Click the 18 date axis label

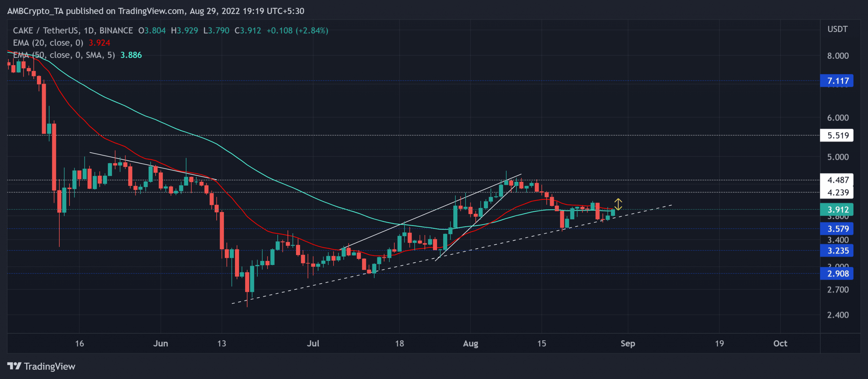[x=399, y=343]
